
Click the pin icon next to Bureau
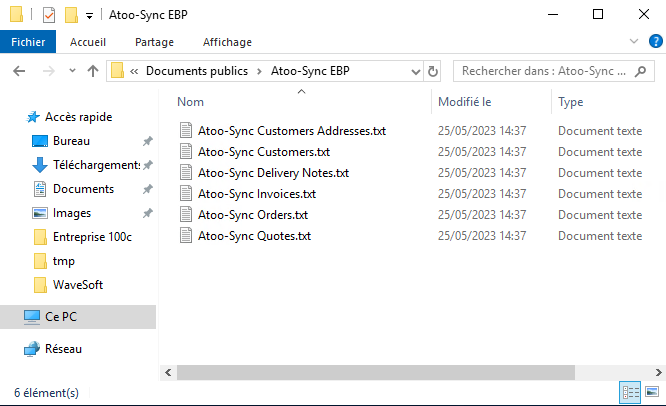(147, 141)
